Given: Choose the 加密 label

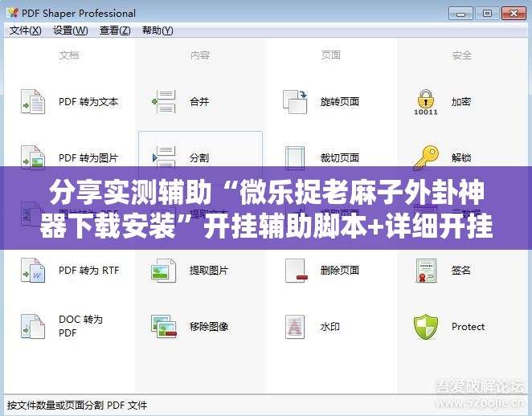Looking at the screenshot, I should (461, 102).
